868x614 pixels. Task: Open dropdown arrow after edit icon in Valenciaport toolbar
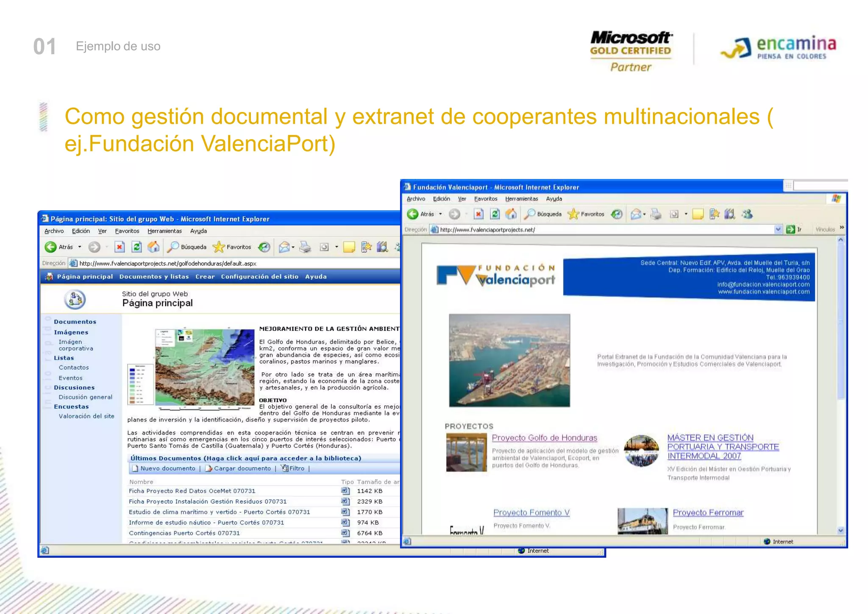(686, 214)
